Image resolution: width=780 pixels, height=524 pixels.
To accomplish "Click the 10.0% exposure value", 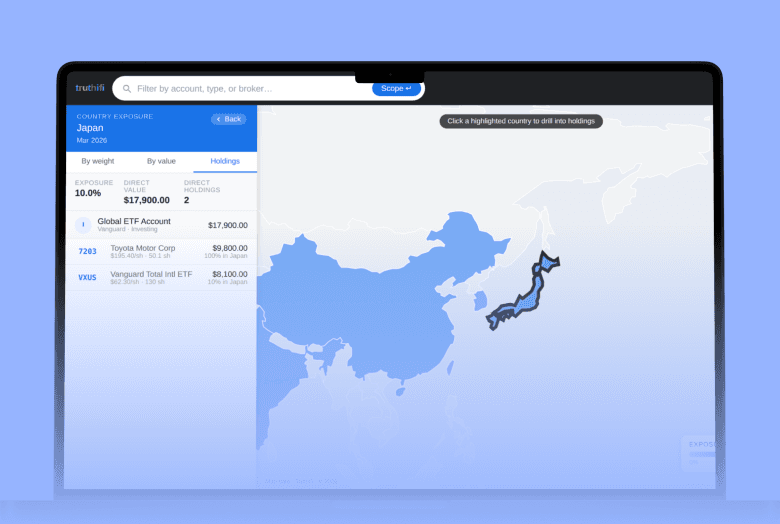I will click(88, 193).
